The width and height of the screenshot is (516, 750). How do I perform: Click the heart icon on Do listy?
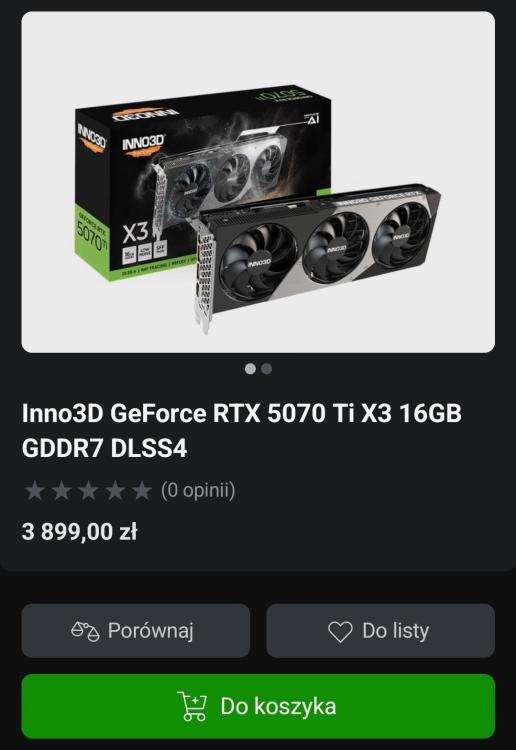340,631
